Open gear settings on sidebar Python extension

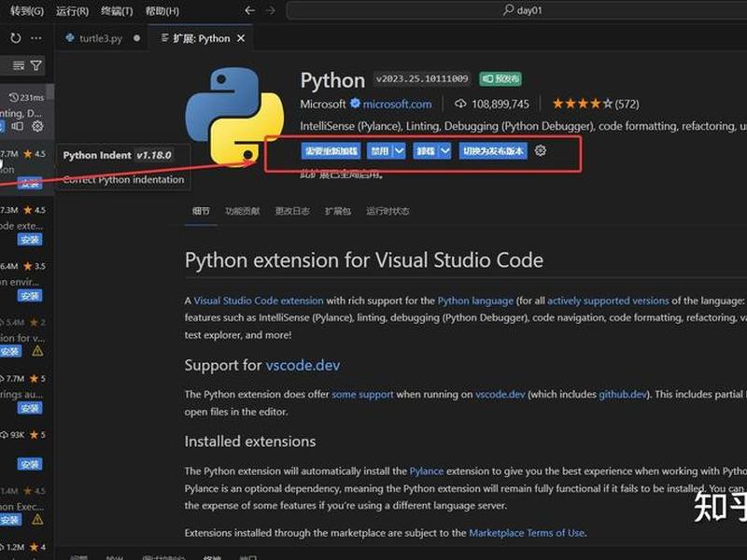[x=37, y=126]
